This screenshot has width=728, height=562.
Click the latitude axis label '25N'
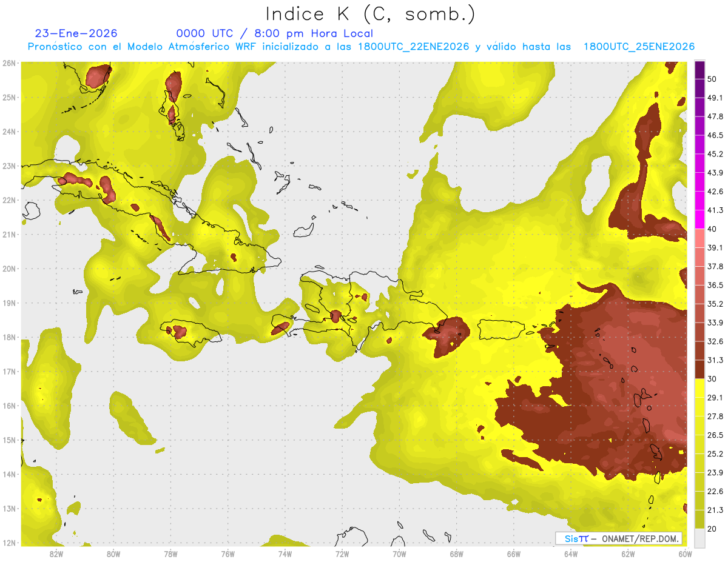pyautogui.click(x=9, y=98)
